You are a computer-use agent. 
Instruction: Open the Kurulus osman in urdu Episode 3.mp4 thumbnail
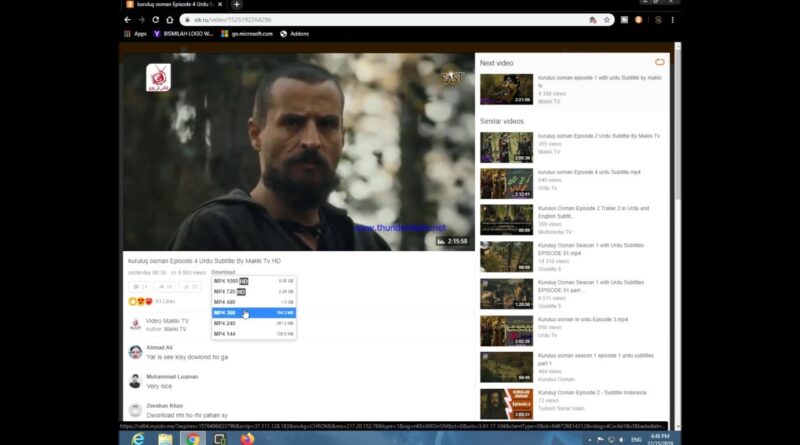pyautogui.click(x=506, y=331)
